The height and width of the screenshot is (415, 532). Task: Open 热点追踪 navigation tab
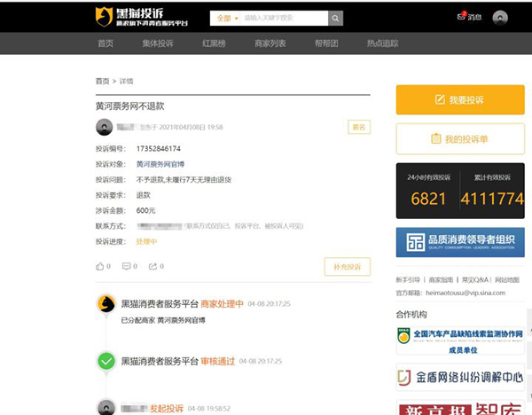click(383, 43)
